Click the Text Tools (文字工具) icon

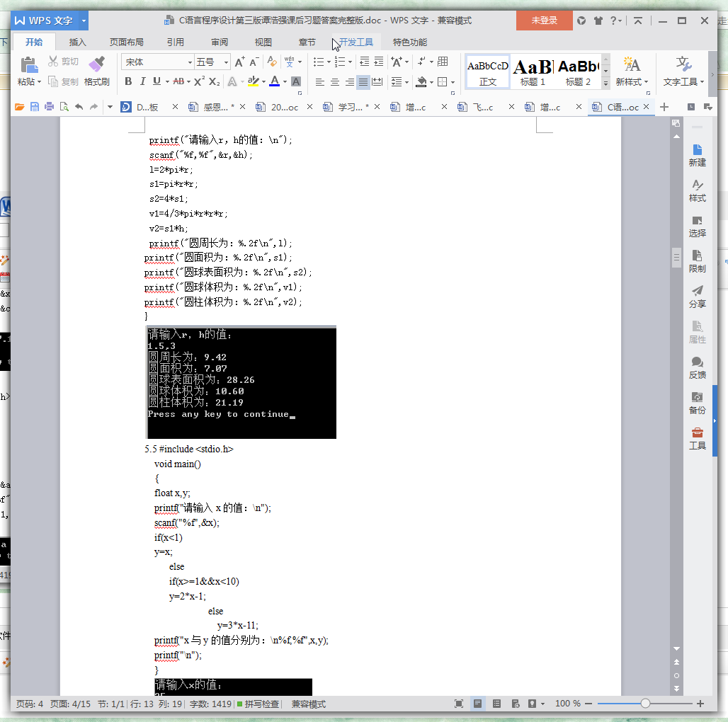683,64
